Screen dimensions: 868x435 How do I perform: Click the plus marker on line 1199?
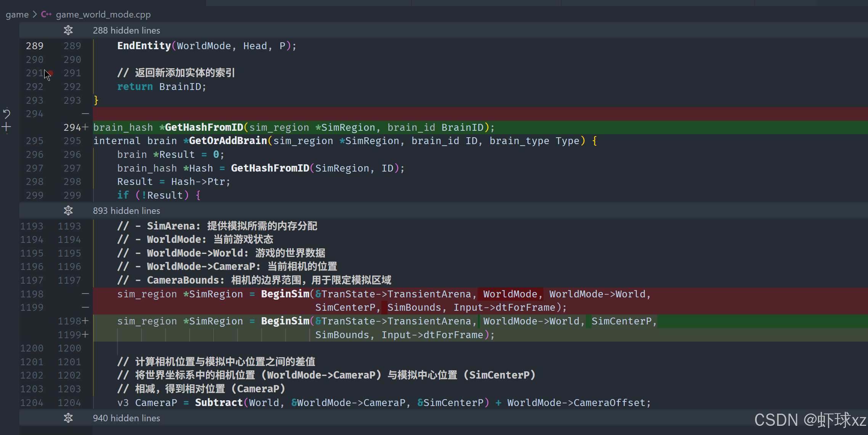(x=85, y=335)
